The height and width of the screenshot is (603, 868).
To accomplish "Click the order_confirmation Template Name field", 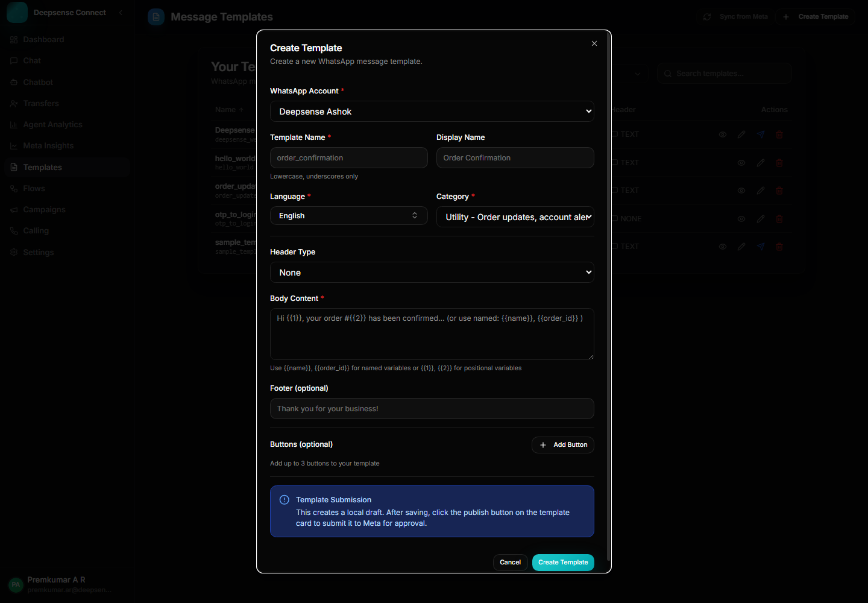I will coord(348,157).
